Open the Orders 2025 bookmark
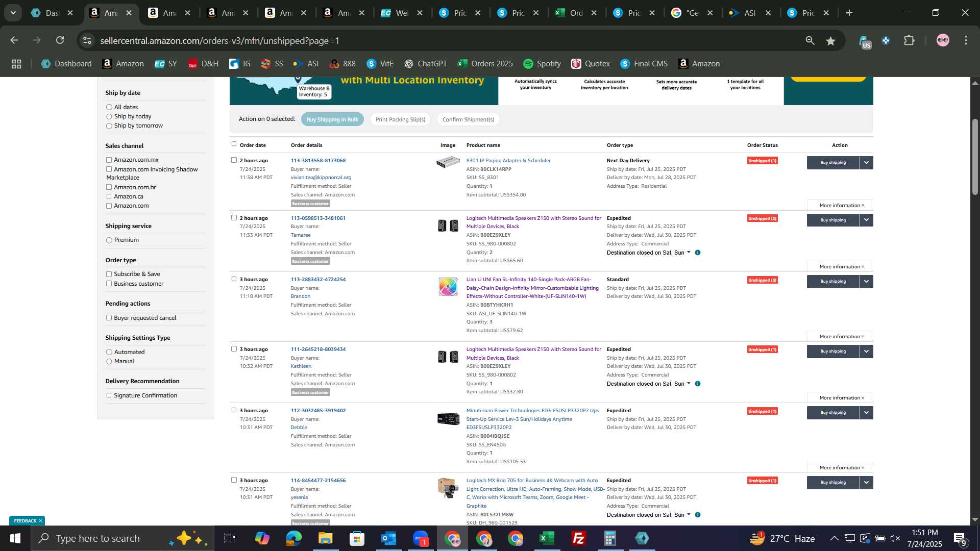 [485, 64]
